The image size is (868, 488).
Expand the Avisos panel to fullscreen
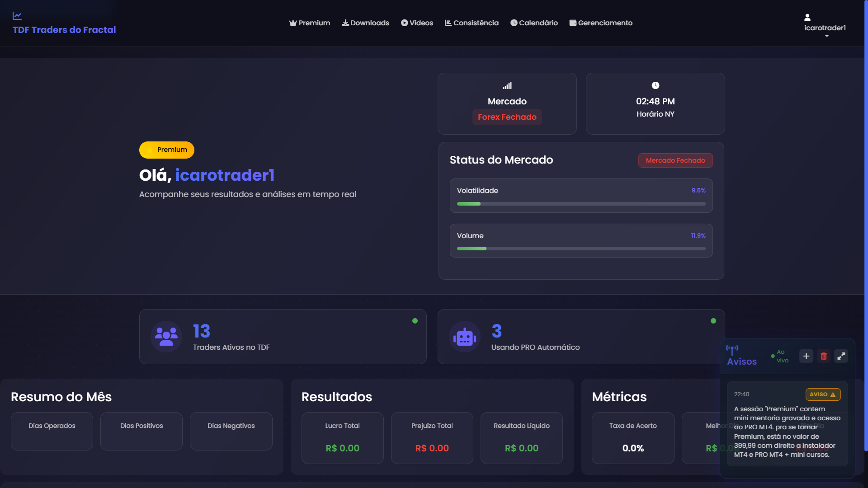pyautogui.click(x=841, y=356)
